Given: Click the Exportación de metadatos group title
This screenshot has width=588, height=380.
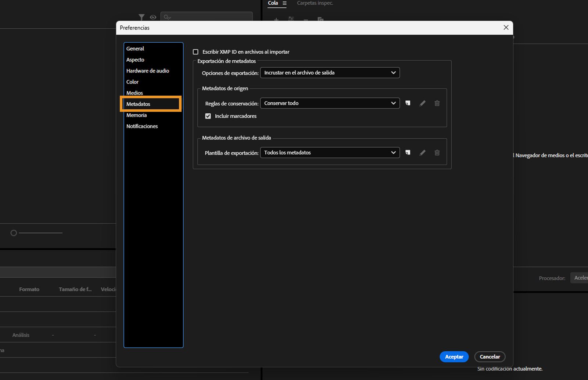Looking at the screenshot, I should [226, 61].
